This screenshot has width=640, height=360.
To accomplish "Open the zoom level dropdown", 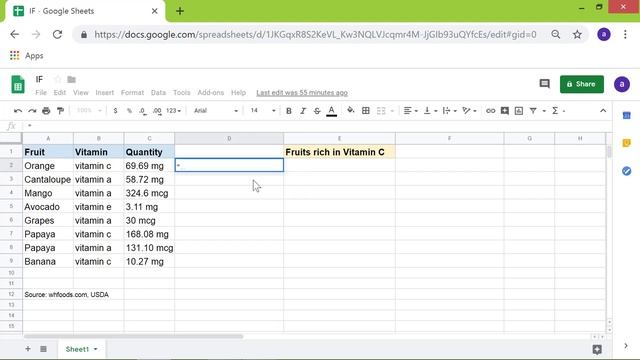I will 89,111.
